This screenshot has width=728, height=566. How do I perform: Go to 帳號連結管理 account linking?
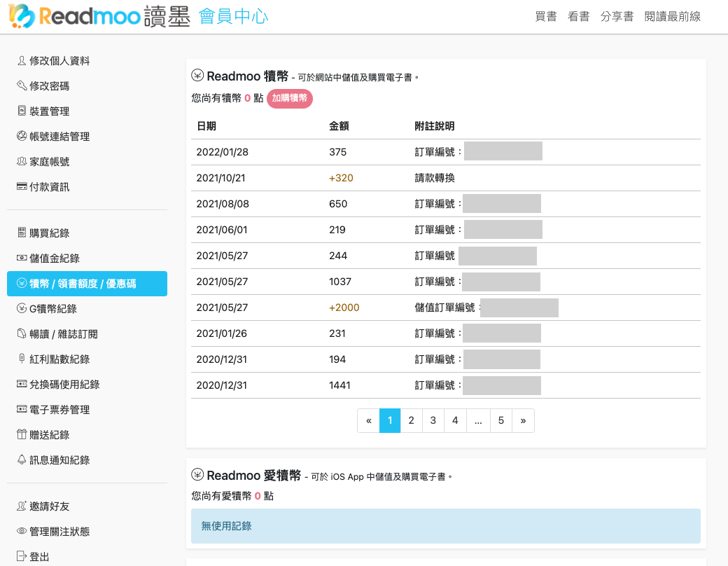click(x=60, y=136)
